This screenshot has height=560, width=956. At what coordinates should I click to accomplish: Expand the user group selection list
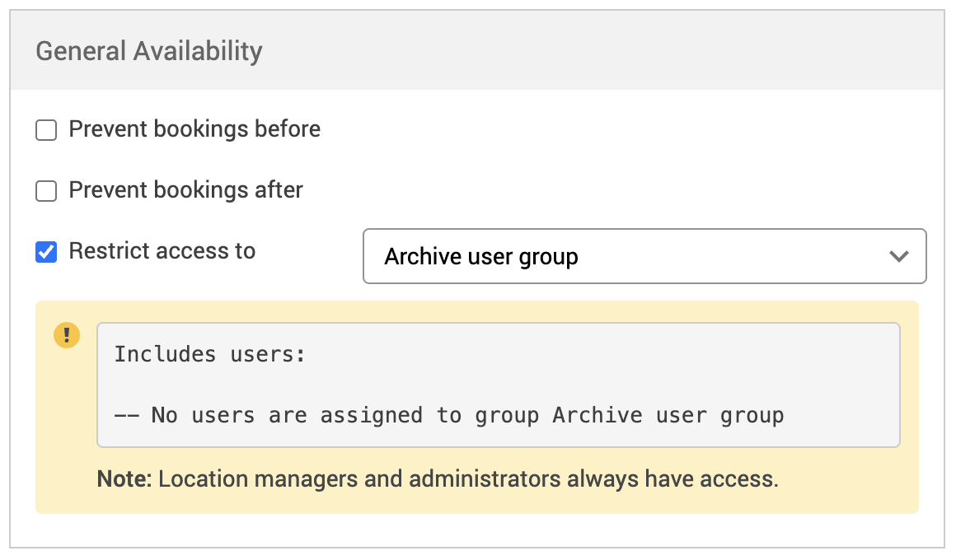pos(644,256)
